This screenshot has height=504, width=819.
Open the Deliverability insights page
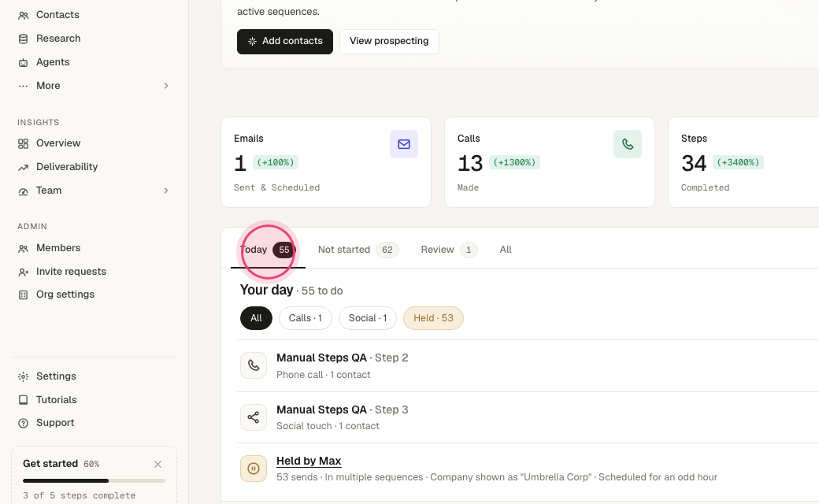click(x=67, y=167)
